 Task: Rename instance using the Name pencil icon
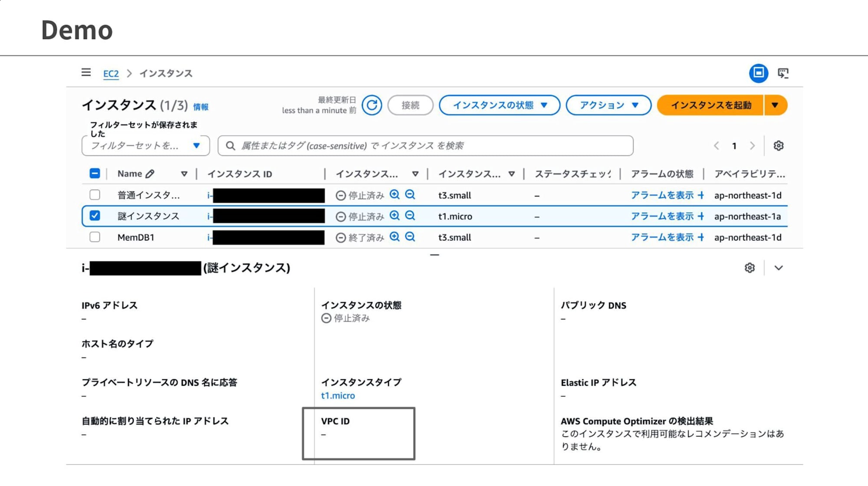click(x=151, y=173)
